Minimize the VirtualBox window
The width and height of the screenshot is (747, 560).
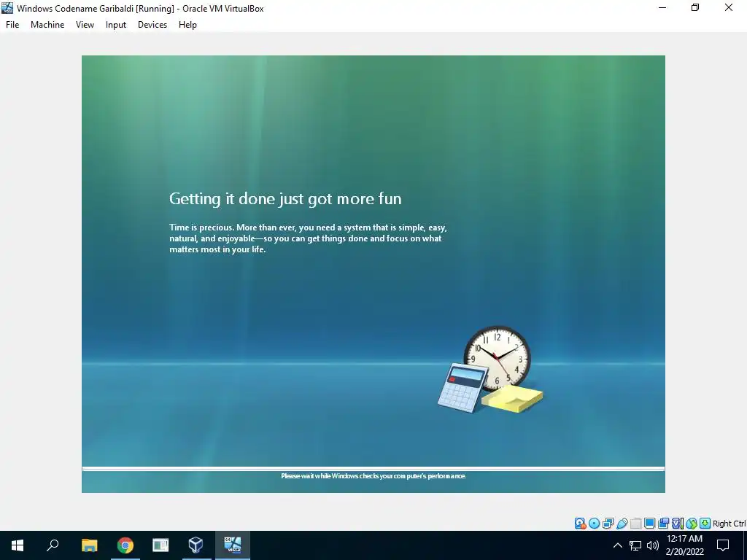[x=662, y=8]
